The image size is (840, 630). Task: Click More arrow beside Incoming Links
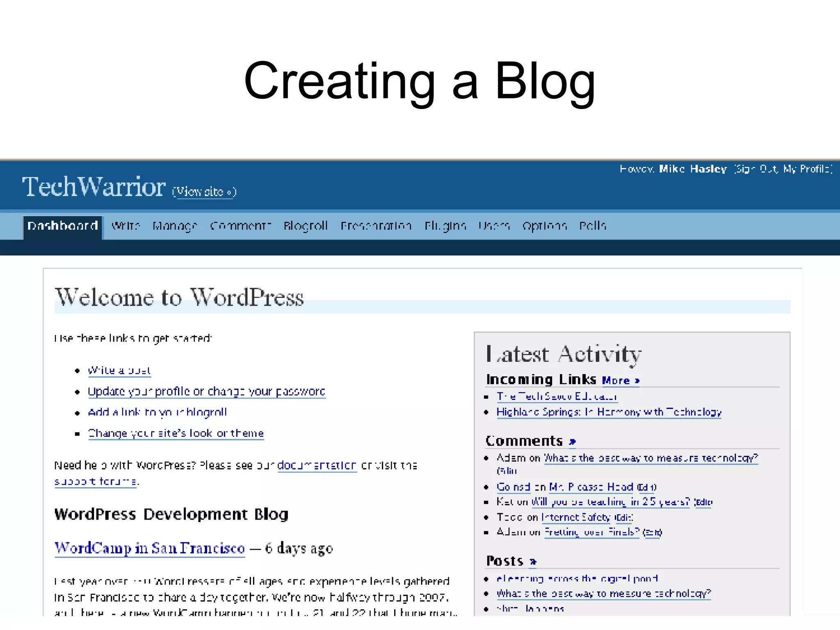pos(621,381)
